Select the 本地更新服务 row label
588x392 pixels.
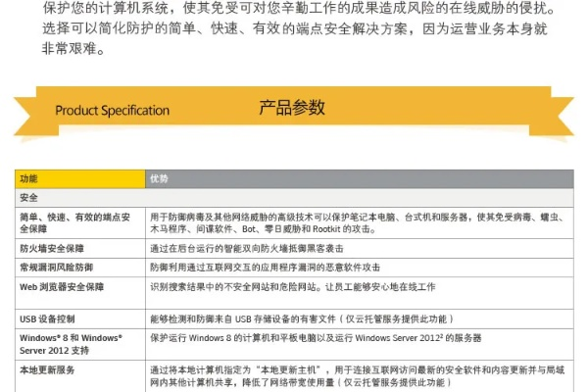pos(47,370)
